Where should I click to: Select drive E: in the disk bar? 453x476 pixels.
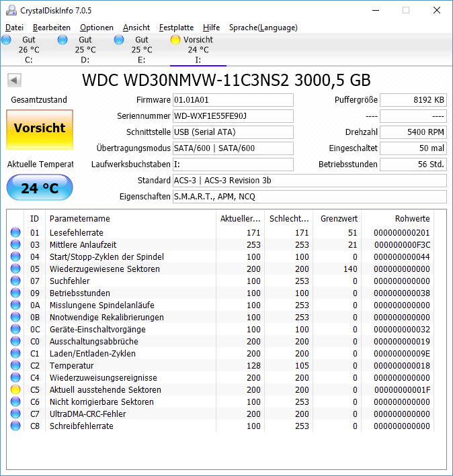142,50
